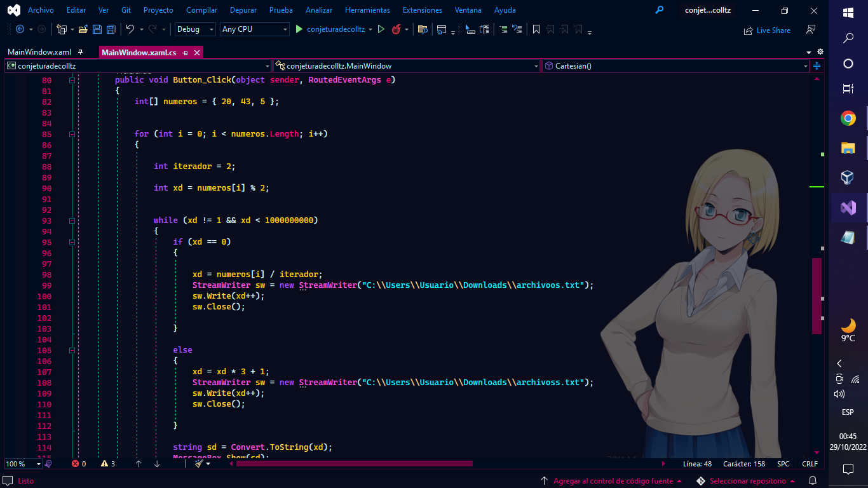Open the Any CPU platform dropdown
This screenshot has height=488, width=868.
254,29
